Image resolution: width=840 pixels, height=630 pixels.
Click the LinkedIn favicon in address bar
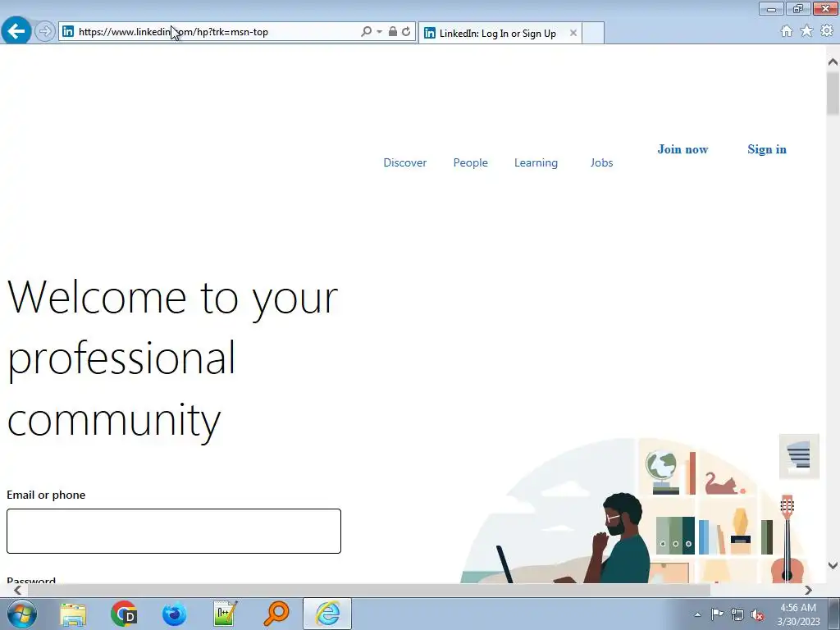[68, 32]
